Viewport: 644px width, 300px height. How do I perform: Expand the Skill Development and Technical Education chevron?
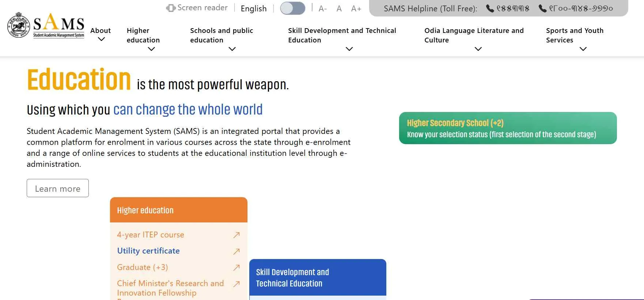click(x=349, y=49)
